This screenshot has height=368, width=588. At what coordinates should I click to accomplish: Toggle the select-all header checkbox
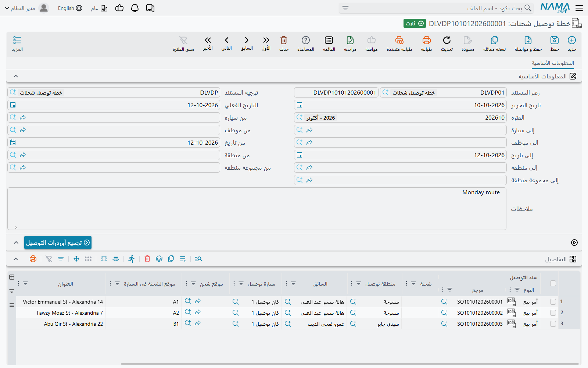(553, 283)
